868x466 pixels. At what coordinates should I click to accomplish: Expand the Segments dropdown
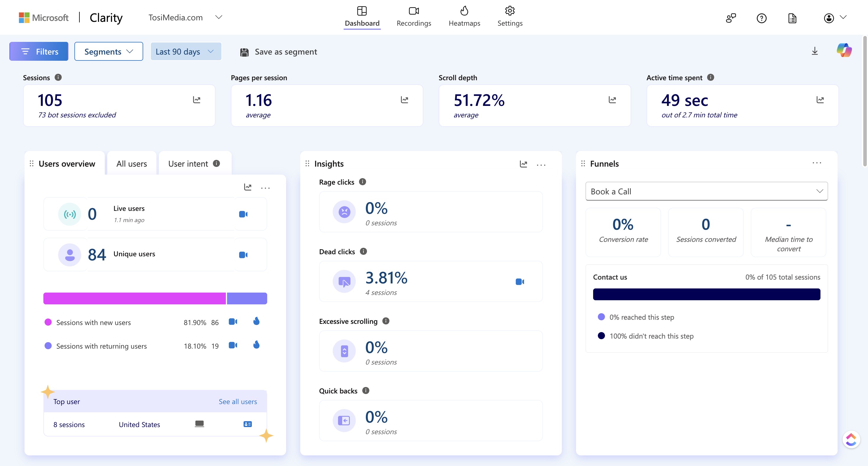click(x=109, y=52)
